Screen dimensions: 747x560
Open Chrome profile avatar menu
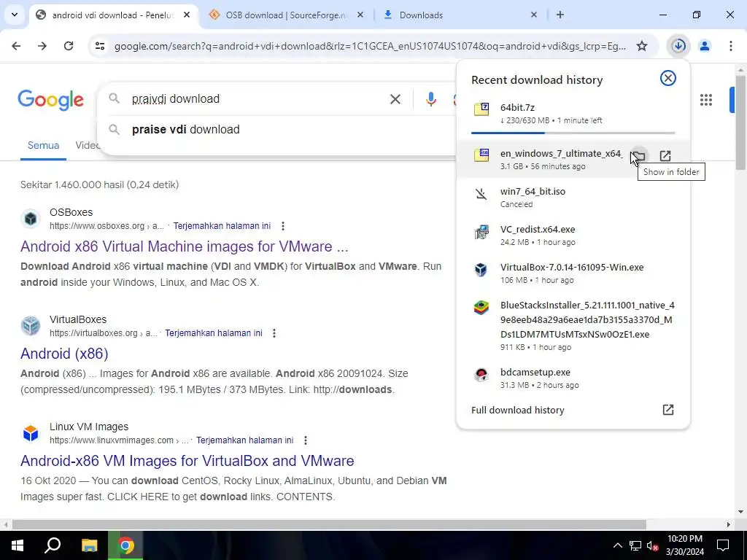[x=705, y=46]
